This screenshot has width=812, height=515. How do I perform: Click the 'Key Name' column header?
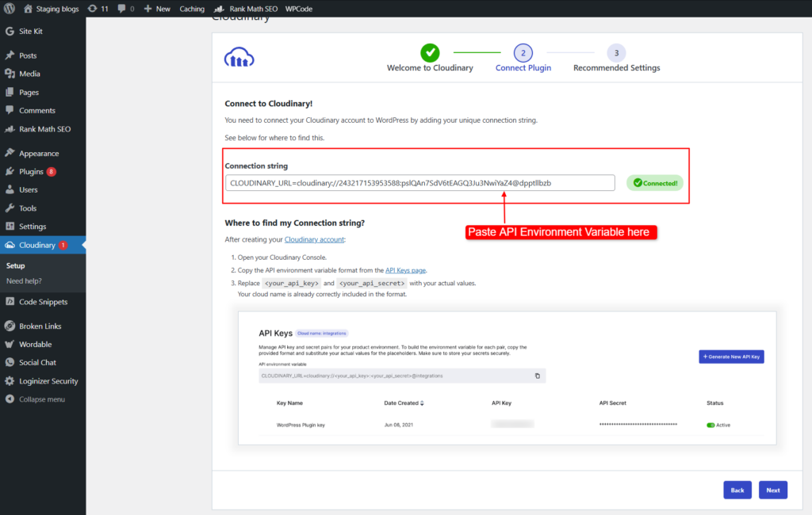click(289, 403)
